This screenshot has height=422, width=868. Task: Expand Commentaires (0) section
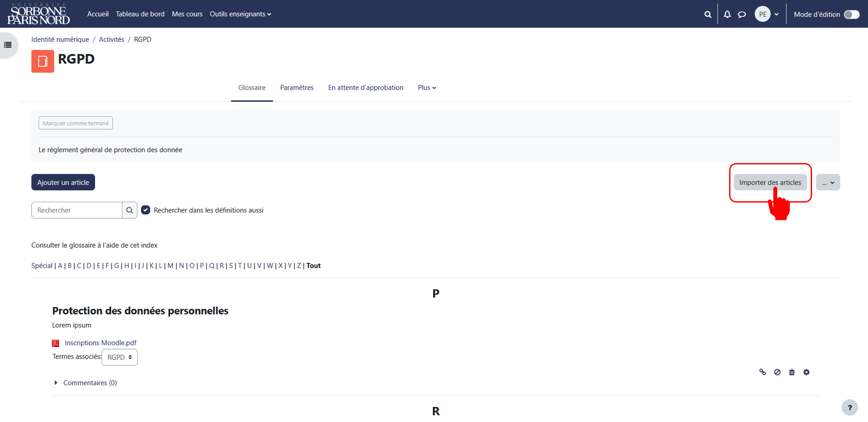point(86,383)
